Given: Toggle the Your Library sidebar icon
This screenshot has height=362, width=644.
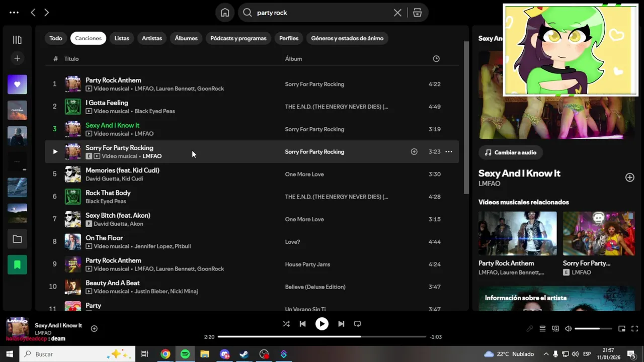Looking at the screenshot, I should point(17,40).
